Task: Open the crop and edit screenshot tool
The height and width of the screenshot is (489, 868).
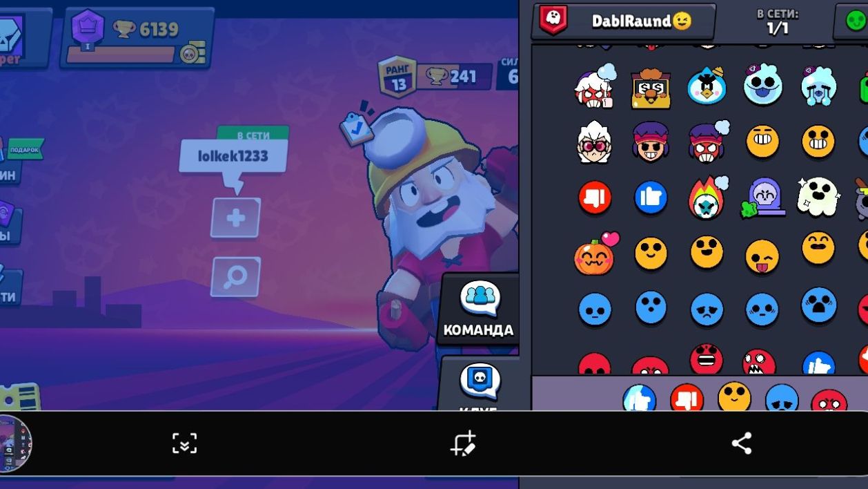Action: (463, 443)
